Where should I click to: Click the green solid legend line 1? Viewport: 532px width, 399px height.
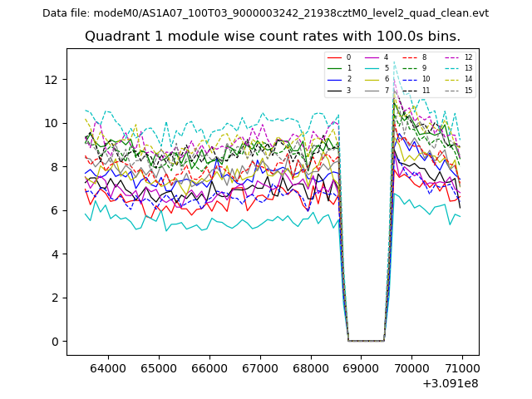(x=334, y=68)
